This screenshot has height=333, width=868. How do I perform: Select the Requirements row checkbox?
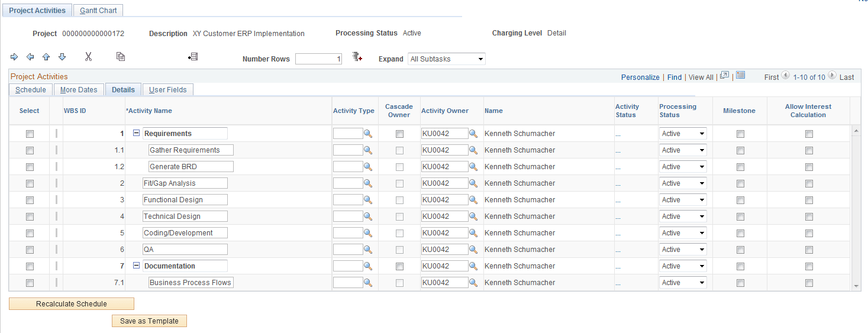point(30,134)
